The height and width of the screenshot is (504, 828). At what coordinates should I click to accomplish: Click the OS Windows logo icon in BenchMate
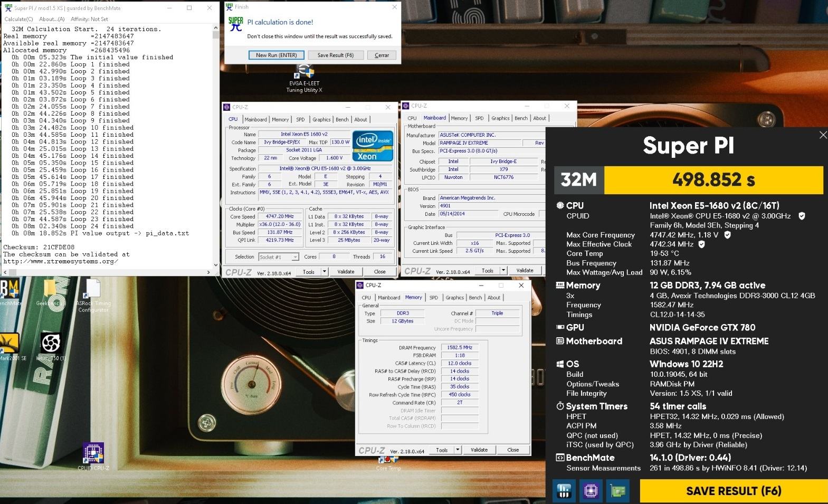tap(560, 364)
